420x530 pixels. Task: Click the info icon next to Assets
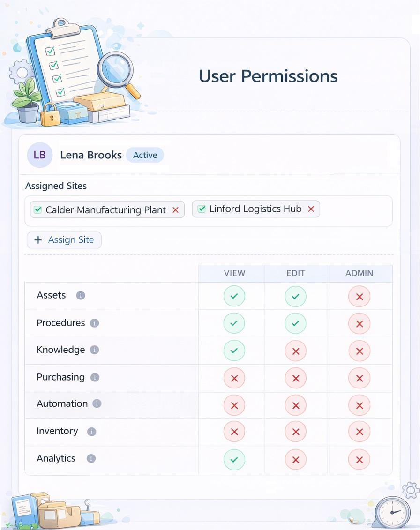(80, 295)
